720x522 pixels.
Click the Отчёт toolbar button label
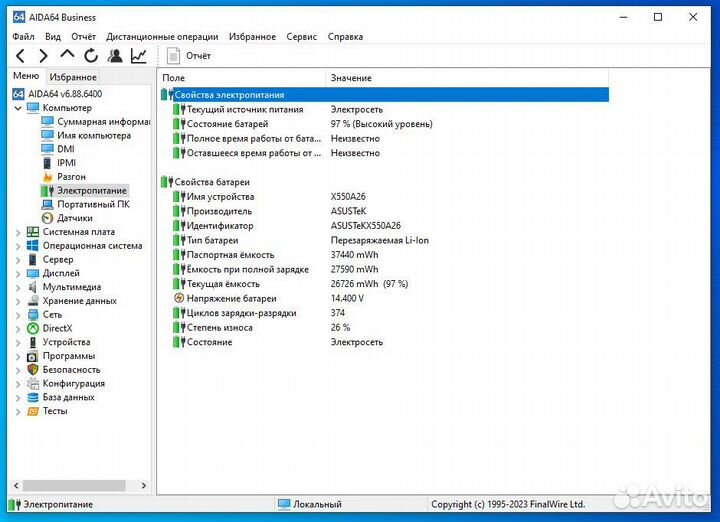tap(198, 56)
